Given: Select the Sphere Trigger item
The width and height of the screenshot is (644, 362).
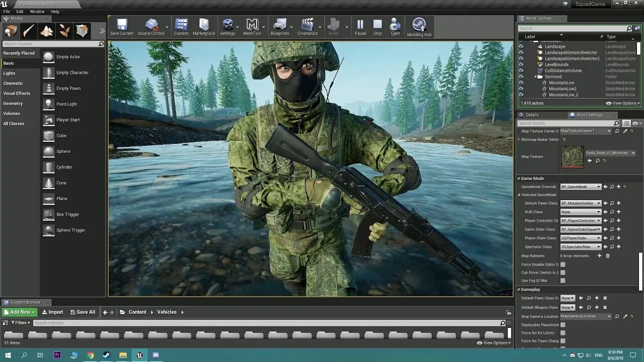Looking at the screenshot, I should [71, 230].
